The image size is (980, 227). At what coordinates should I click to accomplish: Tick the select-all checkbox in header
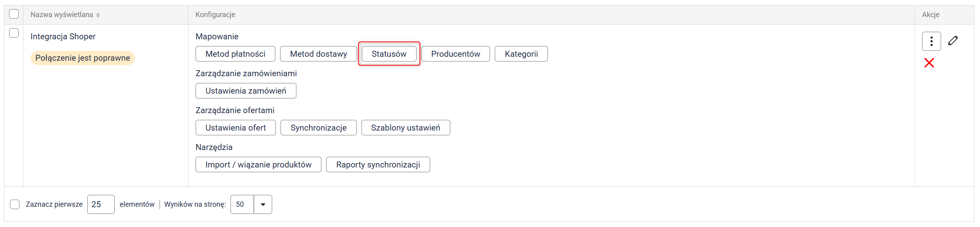(14, 14)
